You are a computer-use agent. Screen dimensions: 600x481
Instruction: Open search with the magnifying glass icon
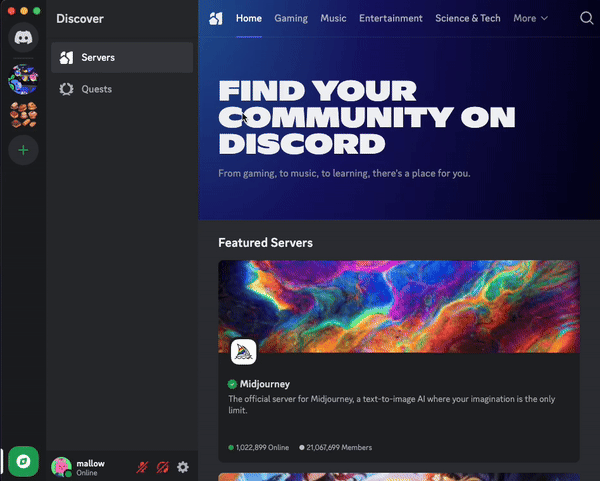[x=586, y=18]
